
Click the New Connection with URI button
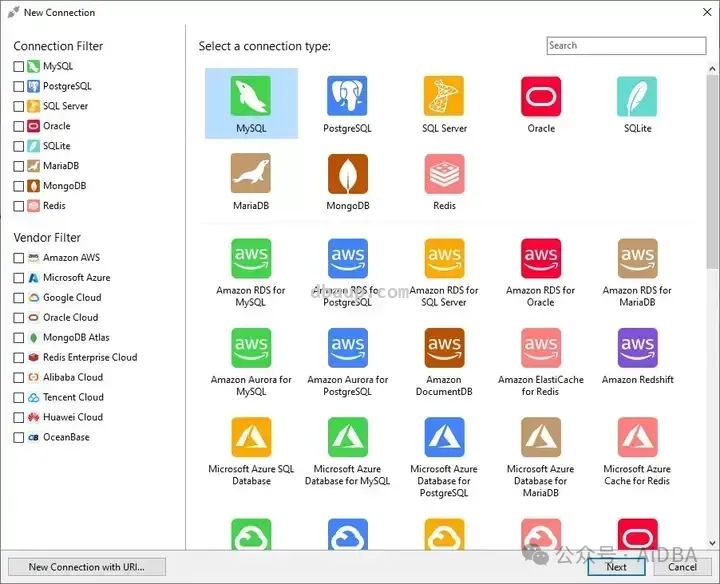point(87,567)
